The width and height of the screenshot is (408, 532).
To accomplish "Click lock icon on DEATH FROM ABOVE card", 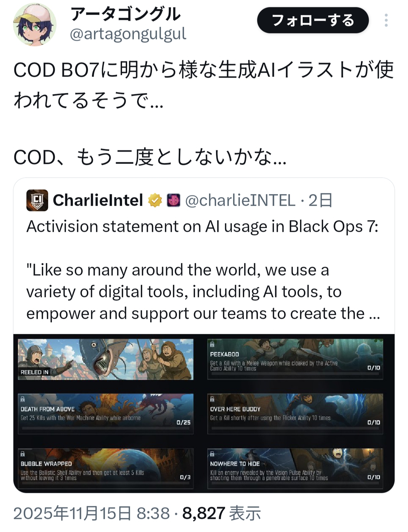I will tap(23, 399).
